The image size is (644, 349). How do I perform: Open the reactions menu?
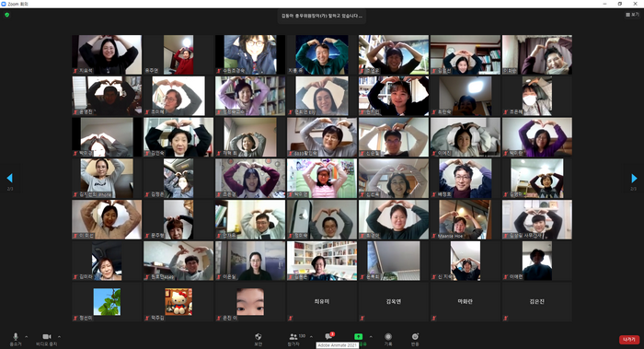[x=415, y=339]
